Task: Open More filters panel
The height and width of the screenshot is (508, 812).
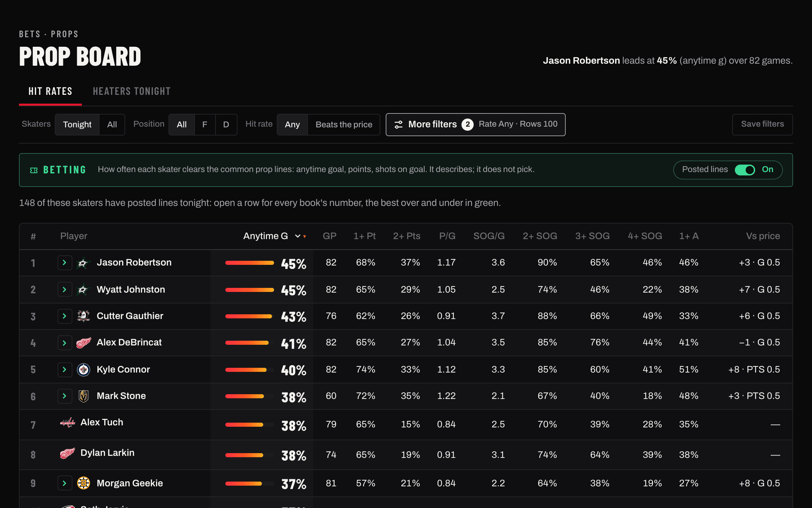Action: tap(475, 125)
